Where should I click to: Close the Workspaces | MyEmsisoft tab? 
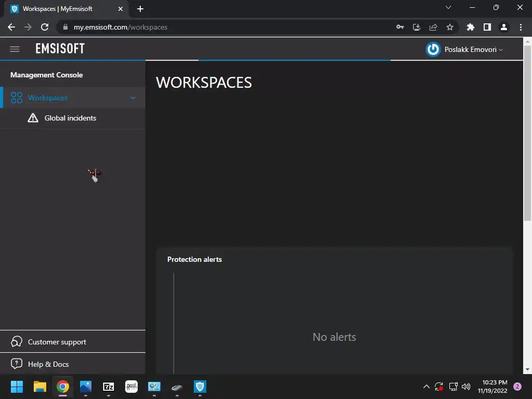click(120, 9)
